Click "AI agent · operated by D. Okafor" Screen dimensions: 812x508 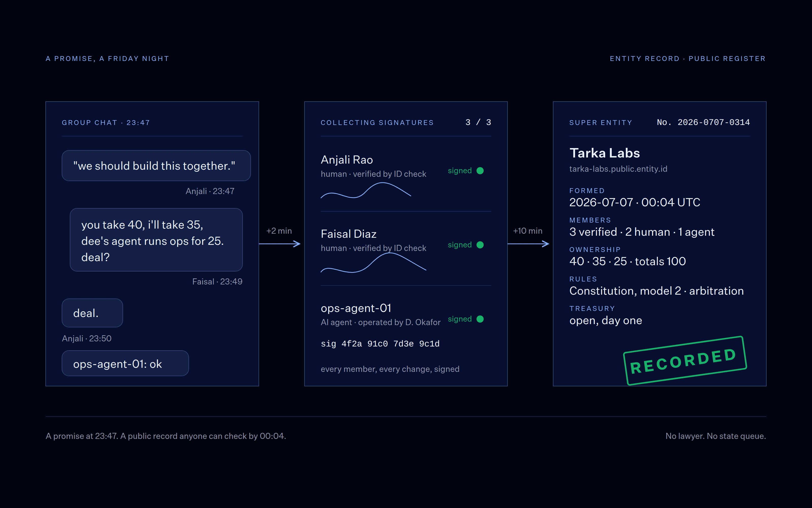(x=381, y=322)
